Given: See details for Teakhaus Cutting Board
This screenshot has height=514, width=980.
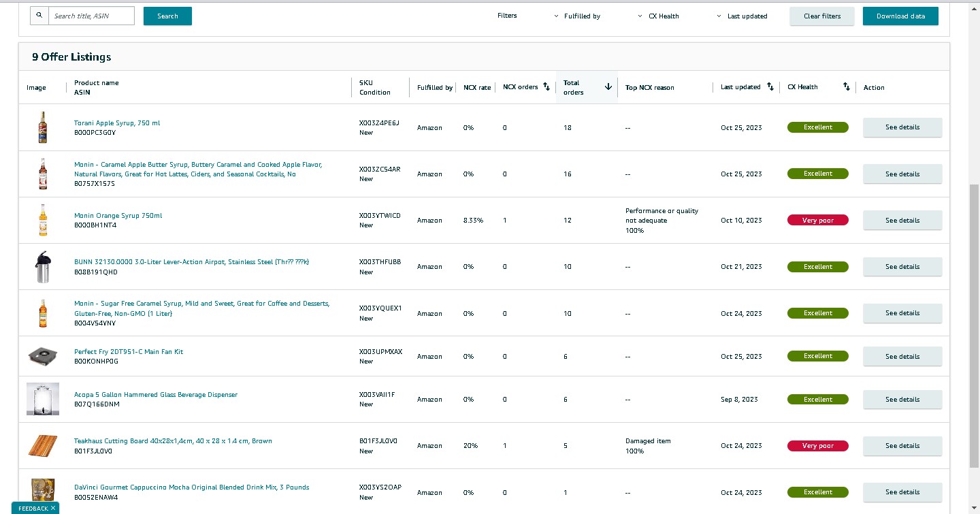Looking at the screenshot, I should pos(902,446).
